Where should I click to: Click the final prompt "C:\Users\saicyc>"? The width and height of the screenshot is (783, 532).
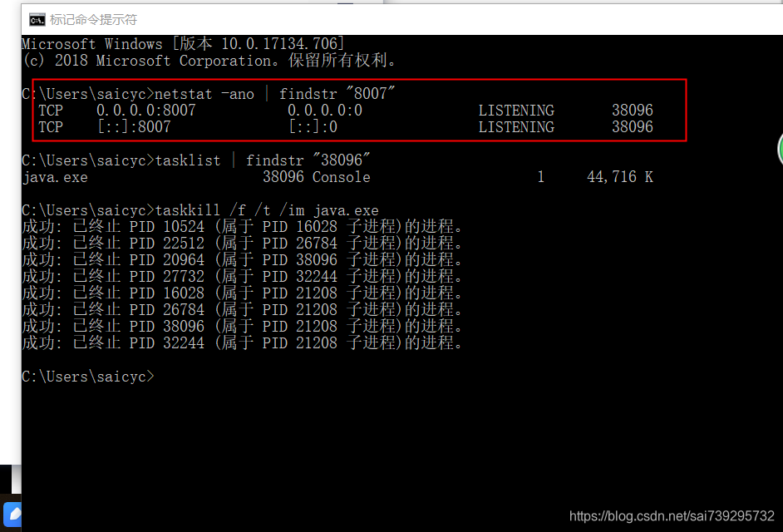(88, 377)
